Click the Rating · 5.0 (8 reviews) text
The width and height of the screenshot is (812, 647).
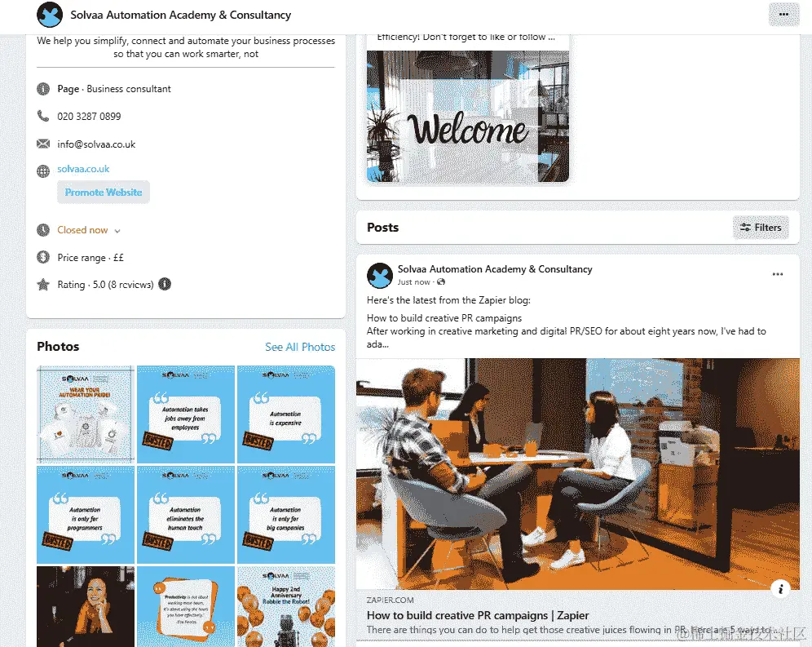106,284
